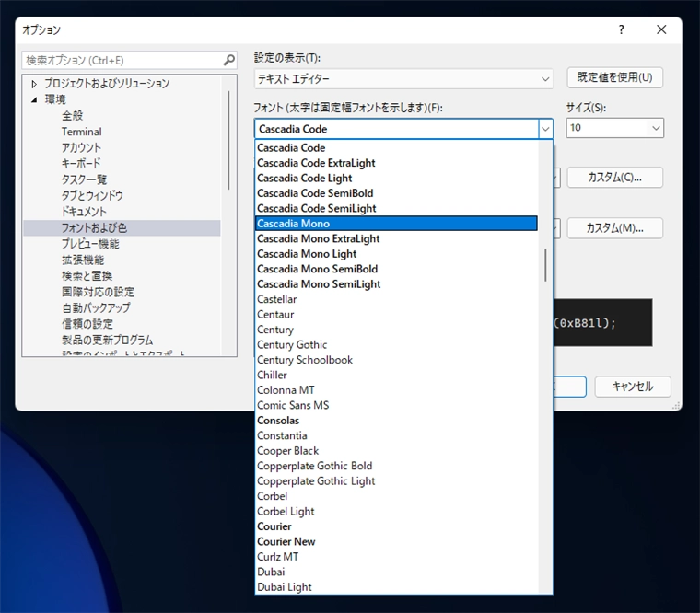Select 国際対応の設定 in the tree

click(x=99, y=292)
